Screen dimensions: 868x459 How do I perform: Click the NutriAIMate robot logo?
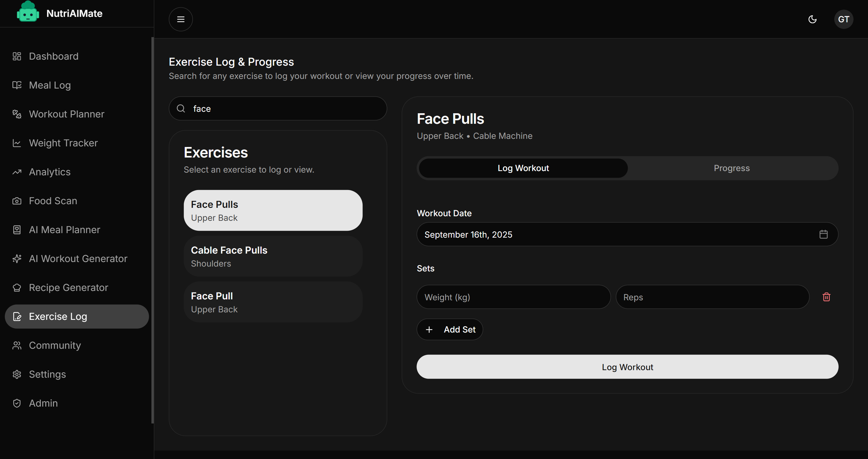pos(28,13)
